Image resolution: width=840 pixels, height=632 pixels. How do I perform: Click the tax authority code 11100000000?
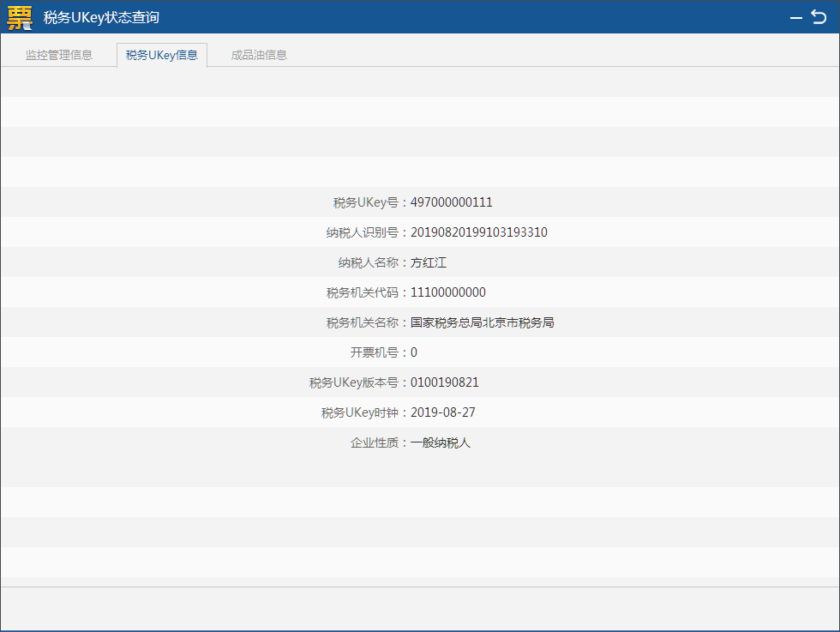(448, 292)
